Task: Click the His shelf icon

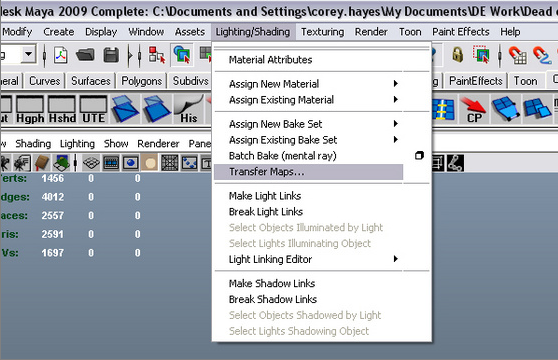Action: 189,109
